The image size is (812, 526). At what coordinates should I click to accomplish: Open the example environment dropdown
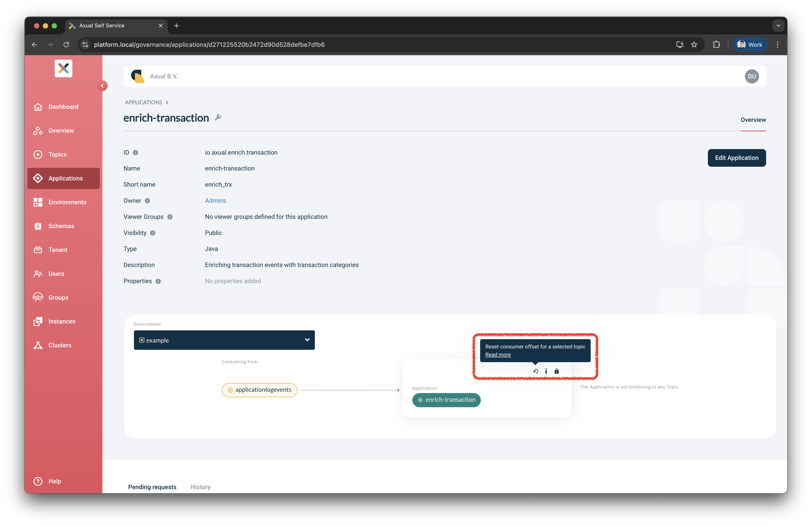pos(224,340)
